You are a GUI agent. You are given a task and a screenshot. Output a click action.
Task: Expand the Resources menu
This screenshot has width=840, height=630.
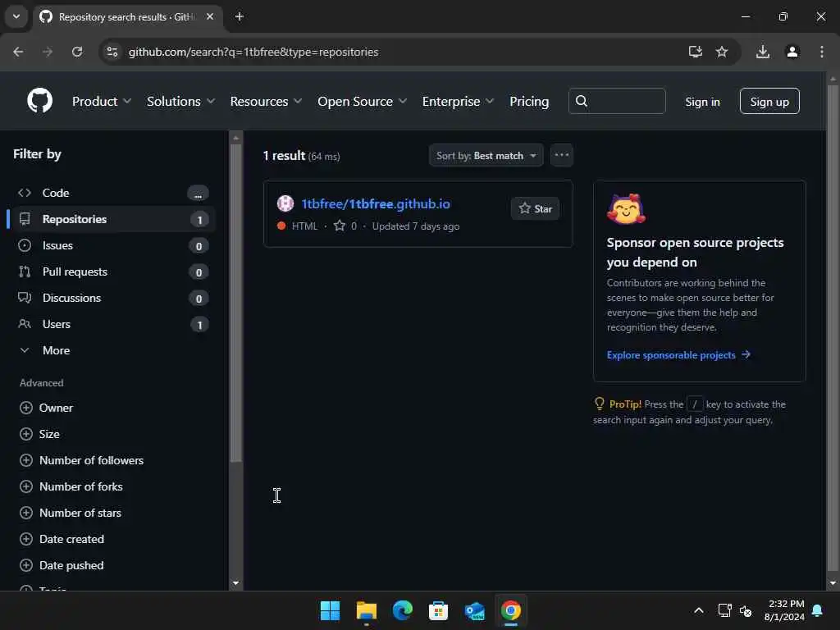266,101
